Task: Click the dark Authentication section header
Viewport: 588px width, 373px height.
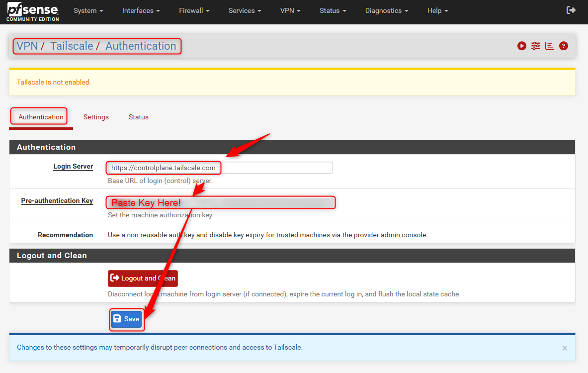Action: [x=292, y=147]
